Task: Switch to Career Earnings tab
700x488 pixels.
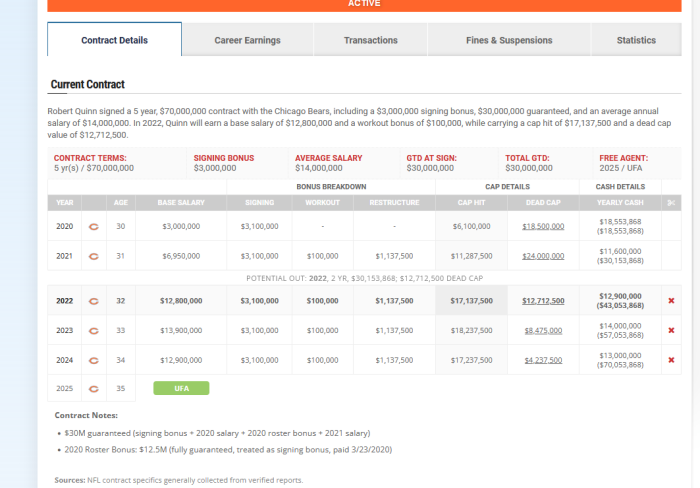Action: (x=247, y=40)
